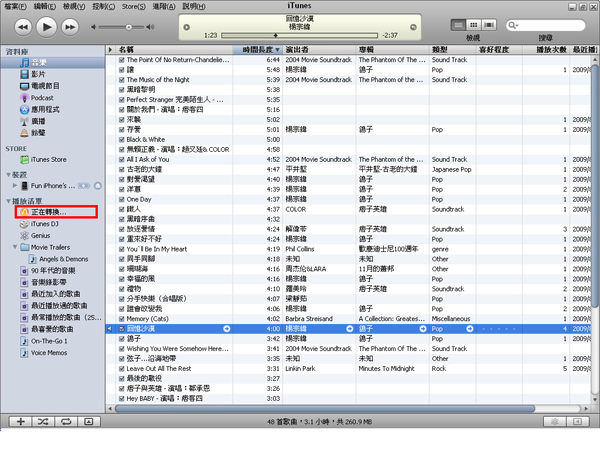Open the iTunes Store
The image size is (600, 450).
click(43, 159)
